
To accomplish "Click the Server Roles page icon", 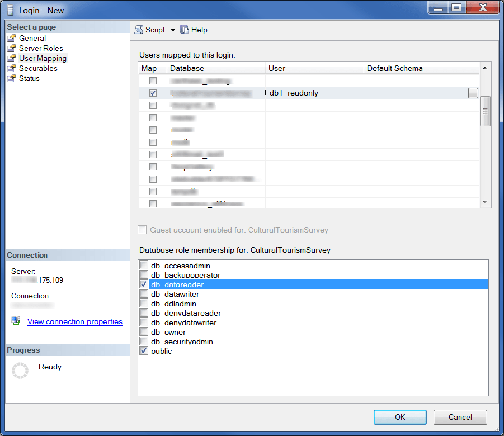I will pos(12,48).
